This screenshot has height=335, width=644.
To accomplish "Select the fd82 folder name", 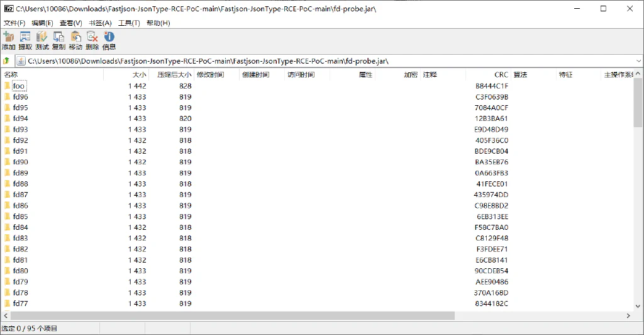I will pos(21,249).
